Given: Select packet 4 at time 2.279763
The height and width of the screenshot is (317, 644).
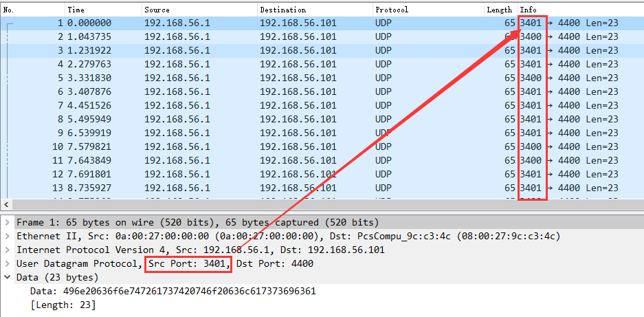Looking at the screenshot, I should pyautogui.click(x=322, y=64).
